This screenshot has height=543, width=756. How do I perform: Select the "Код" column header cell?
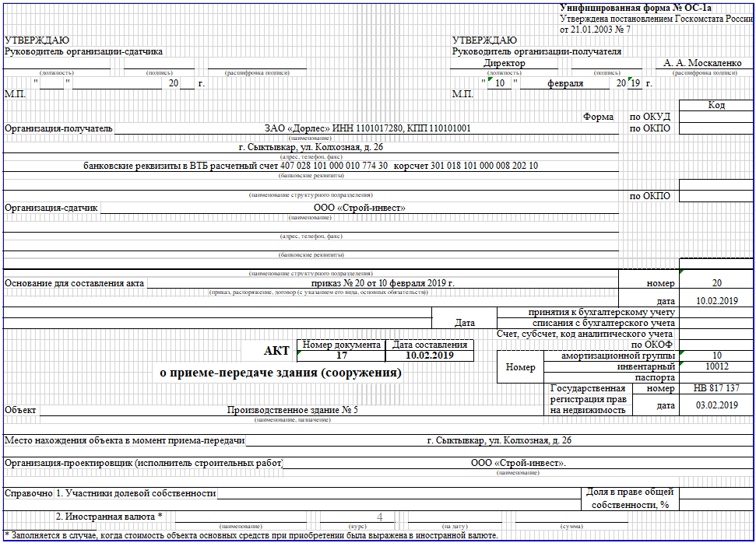point(716,105)
